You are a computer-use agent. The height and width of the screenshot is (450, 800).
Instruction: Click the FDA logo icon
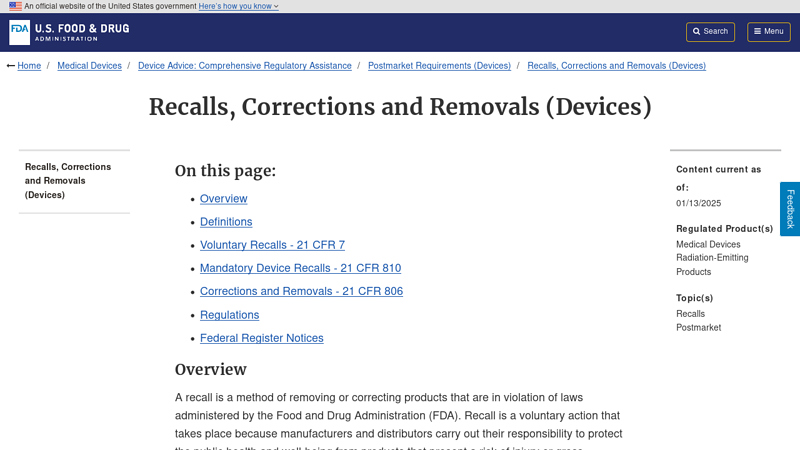(x=19, y=33)
